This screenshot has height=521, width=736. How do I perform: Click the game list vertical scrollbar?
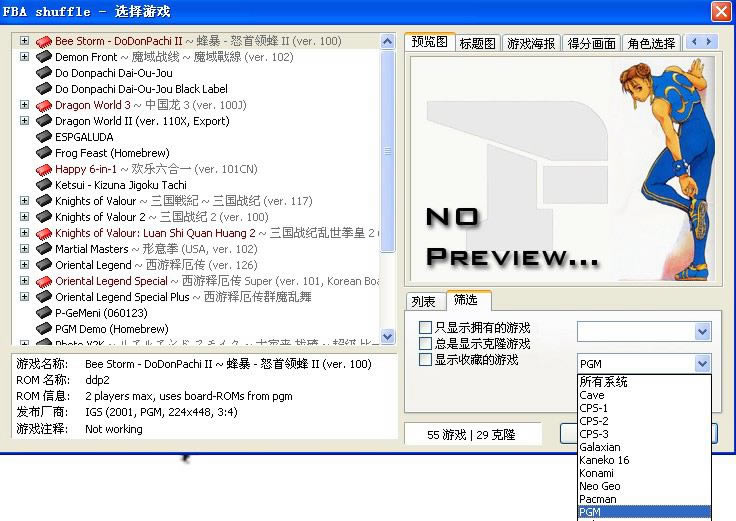(x=389, y=150)
